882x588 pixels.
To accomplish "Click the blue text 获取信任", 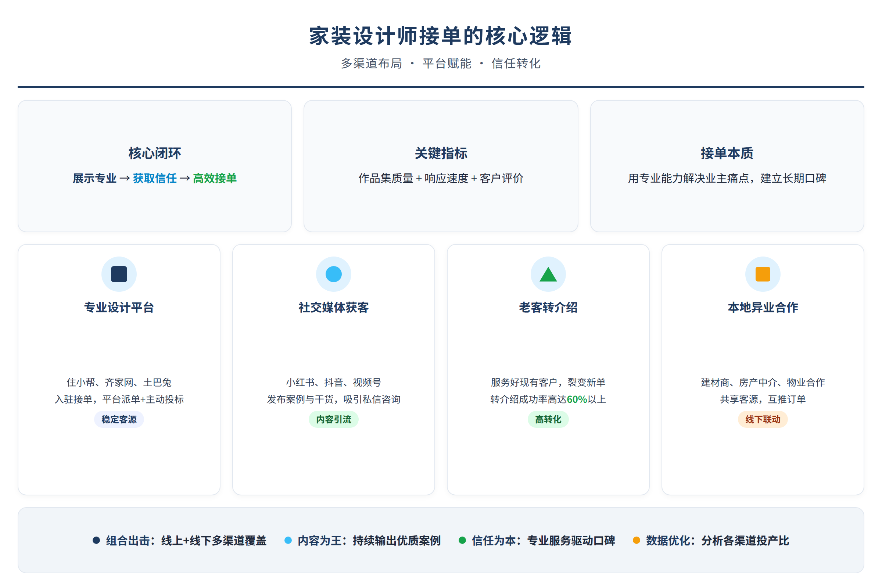I will (x=154, y=178).
